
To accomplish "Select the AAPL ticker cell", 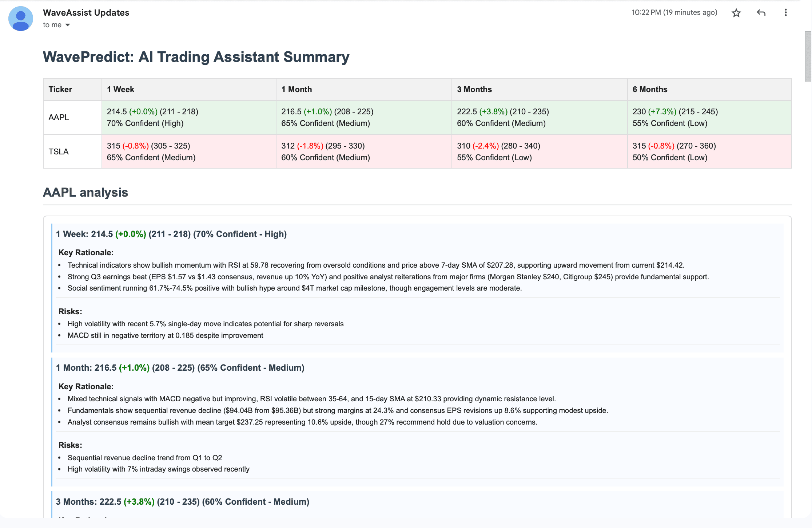I will [x=72, y=118].
